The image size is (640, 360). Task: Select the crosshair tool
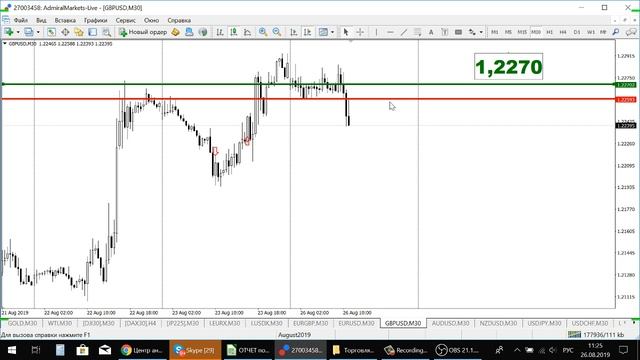tap(360, 32)
